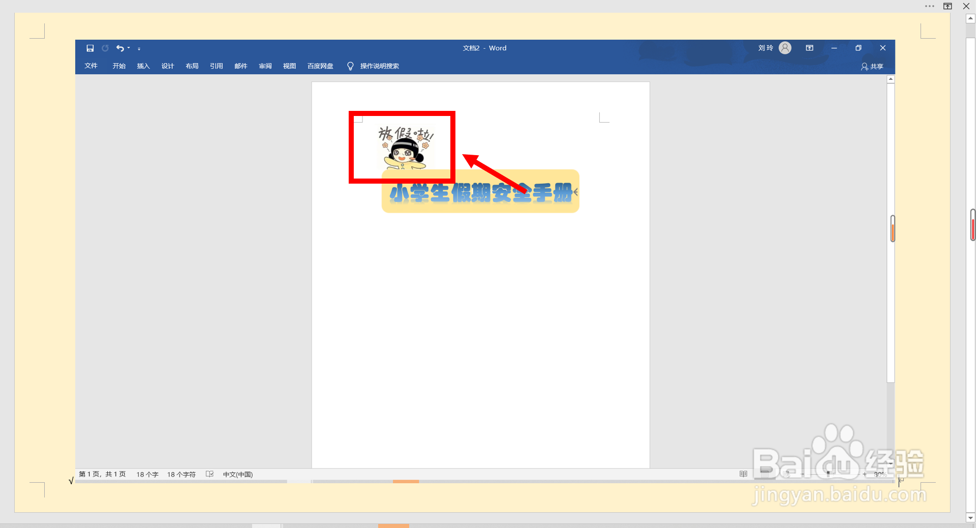Click outer viewer scrollbar down arrow
Screen dimensions: 980x528
click(970, 518)
